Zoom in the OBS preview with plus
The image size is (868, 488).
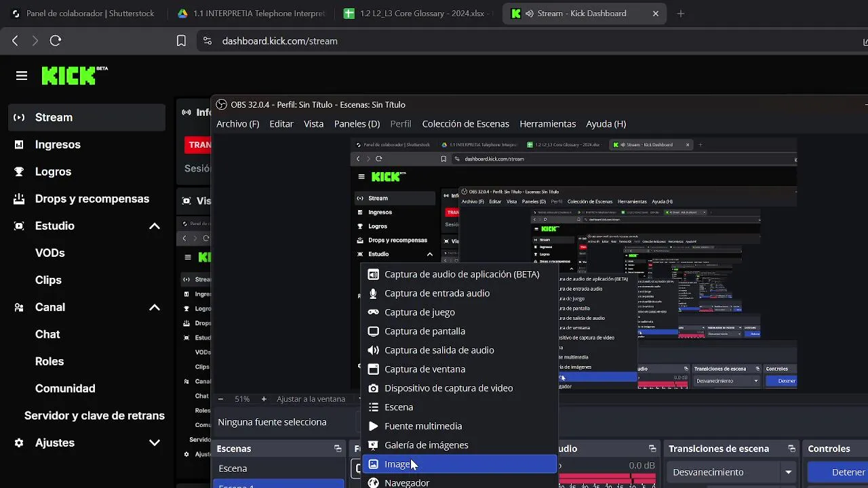click(x=264, y=399)
